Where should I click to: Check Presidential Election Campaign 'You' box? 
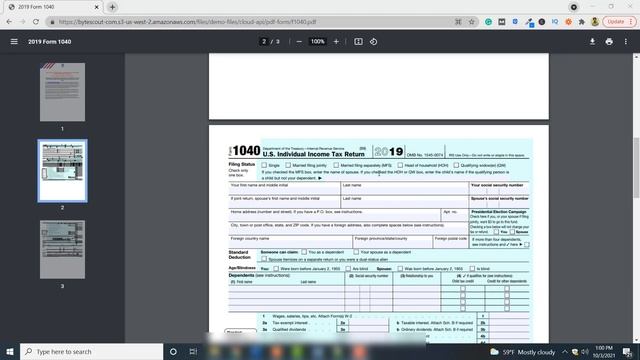(x=496, y=232)
